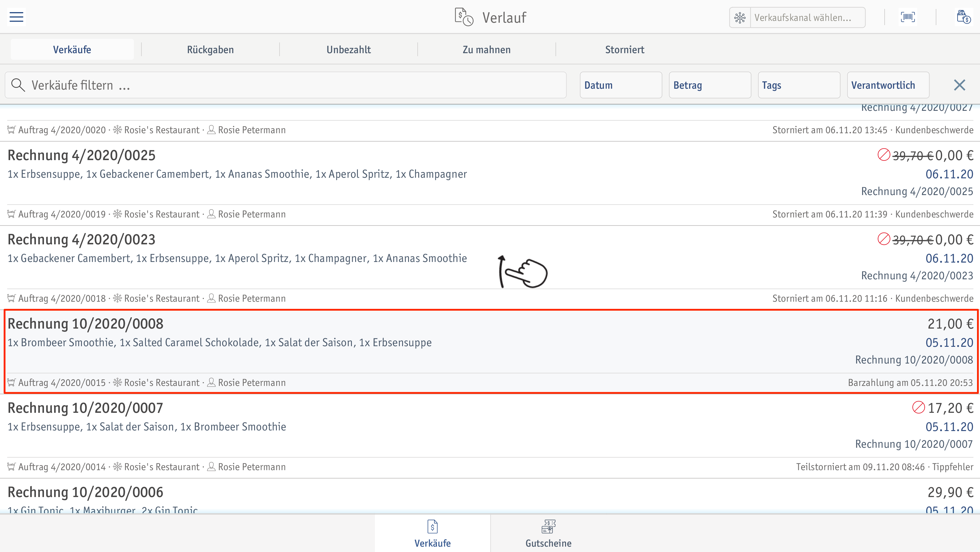Click date 05.11.20 of Rechnung 10/2020/0007

tap(949, 427)
